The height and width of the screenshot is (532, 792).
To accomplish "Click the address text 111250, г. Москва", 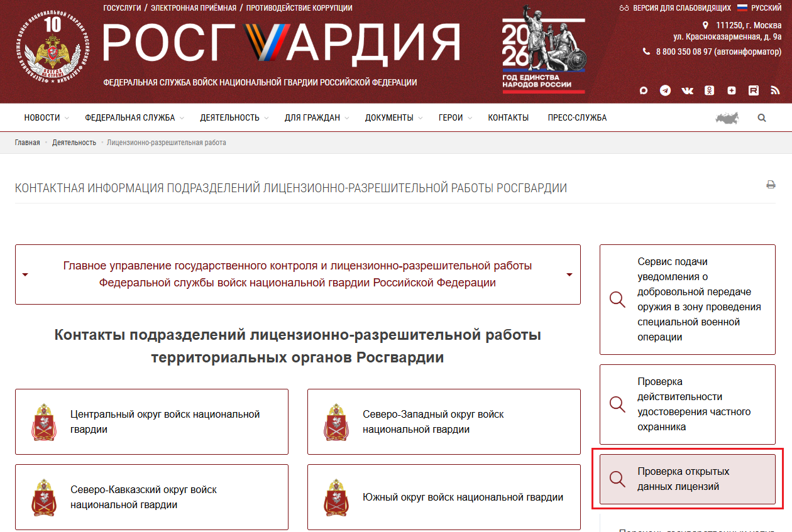I will pyautogui.click(x=749, y=26).
